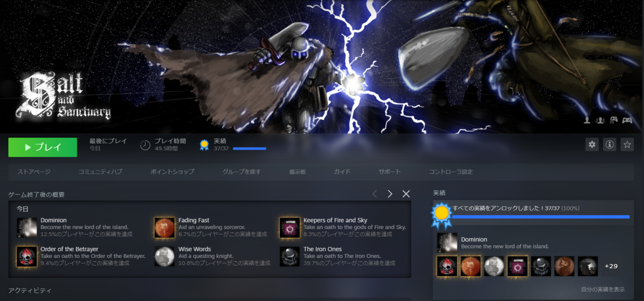The height and width of the screenshot is (301, 644).
Task: Click 'Wise Words' achievement title text
Action: pyautogui.click(x=194, y=249)
